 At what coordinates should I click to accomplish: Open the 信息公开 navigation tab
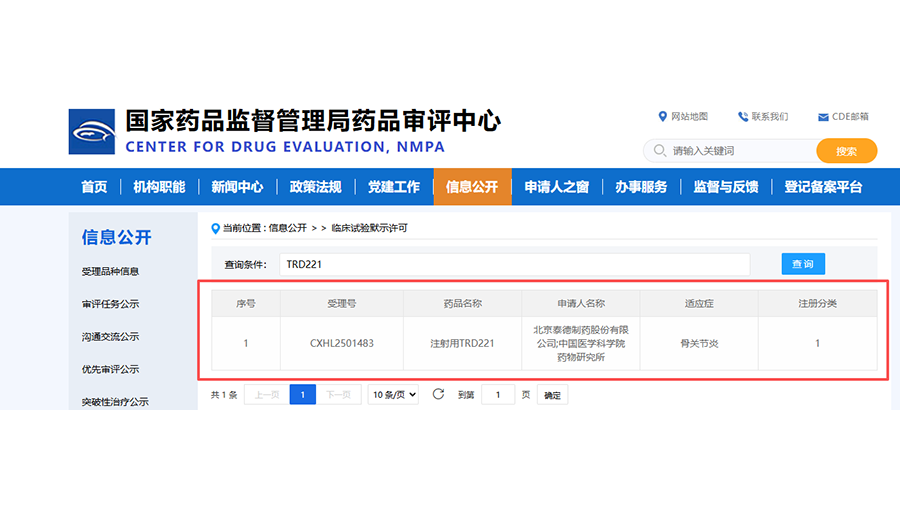[472, 187]
